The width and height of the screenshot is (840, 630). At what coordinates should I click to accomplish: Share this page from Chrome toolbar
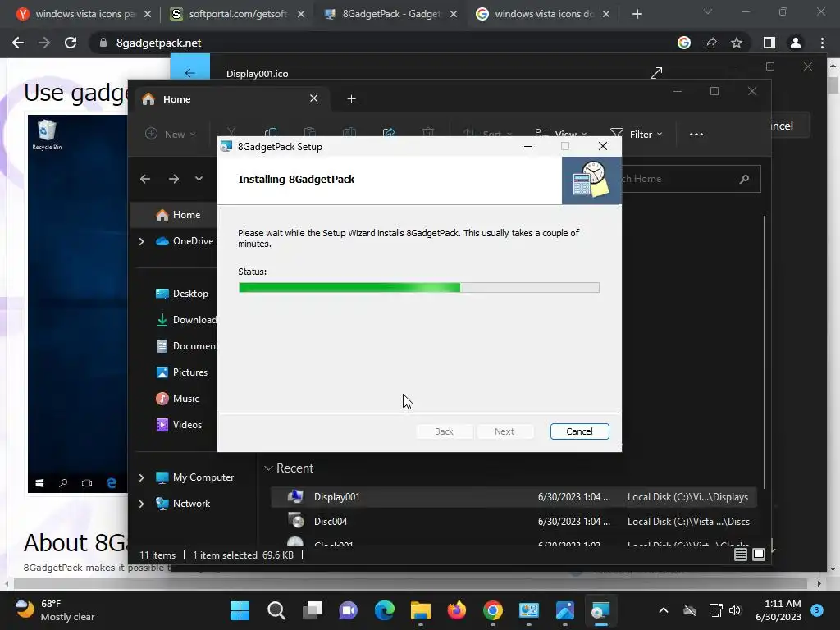(x=710, y=43)
